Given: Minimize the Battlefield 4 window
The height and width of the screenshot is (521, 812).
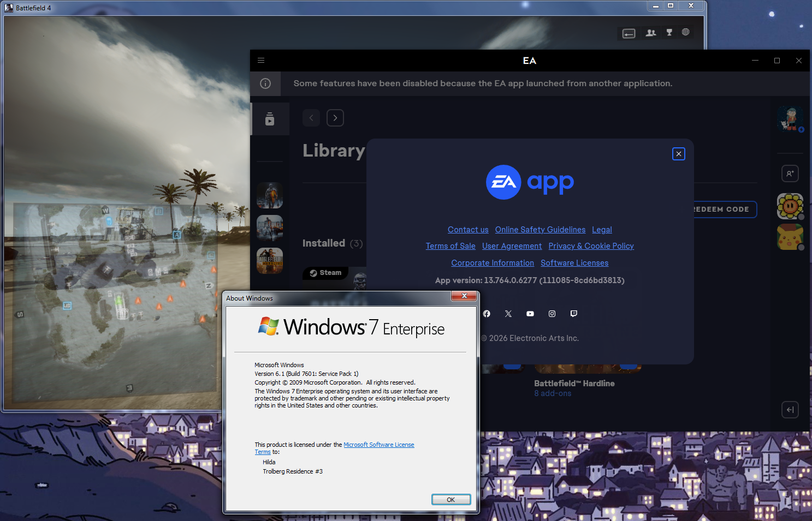Looking at the screenshot, I should pos(656,5).
